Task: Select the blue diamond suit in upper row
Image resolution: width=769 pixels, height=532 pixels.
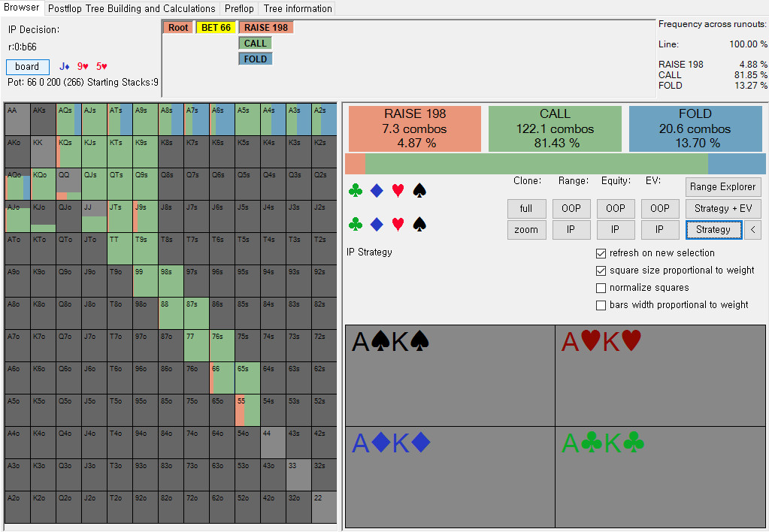Action: coord(377,191)
